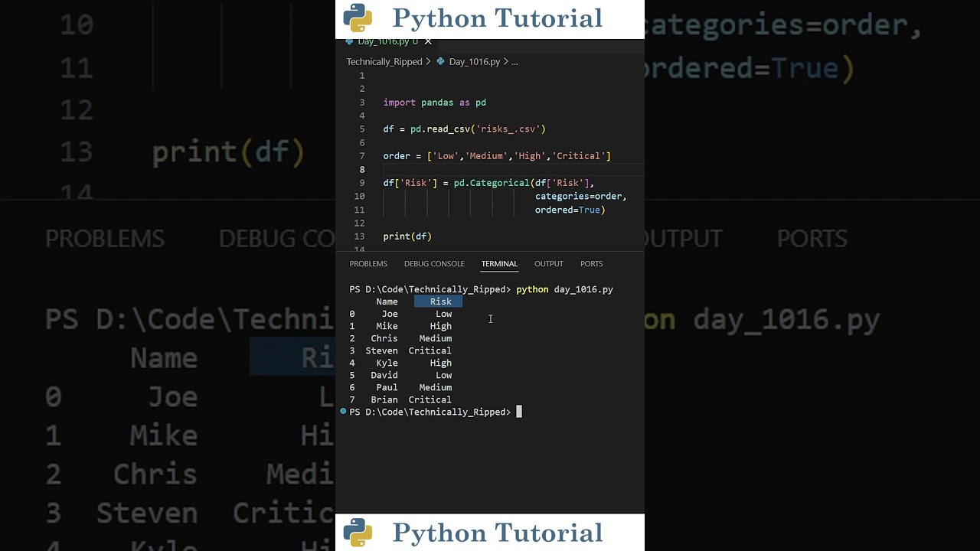Open the OUTPUT panel tab
Image resolution: width=980 pixels, height=551 pixels.
click(548, 263)
